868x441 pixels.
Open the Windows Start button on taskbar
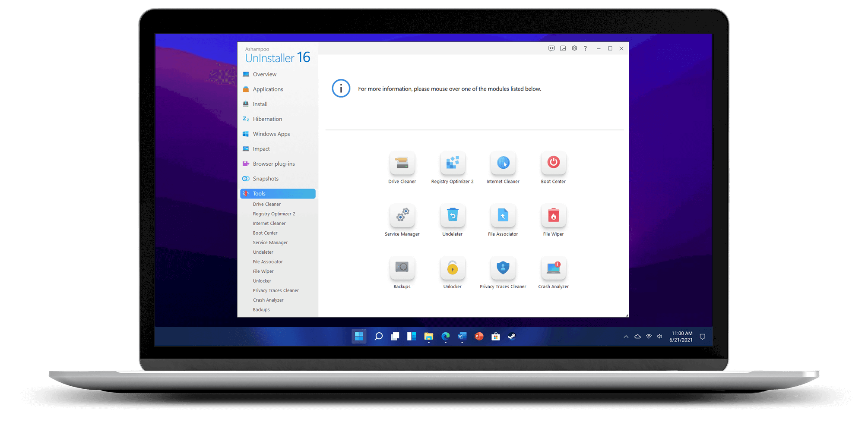[359, 336]
